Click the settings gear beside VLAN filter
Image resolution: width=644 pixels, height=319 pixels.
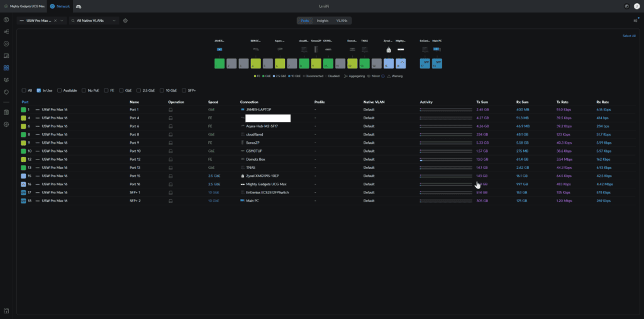coord(126,21)
